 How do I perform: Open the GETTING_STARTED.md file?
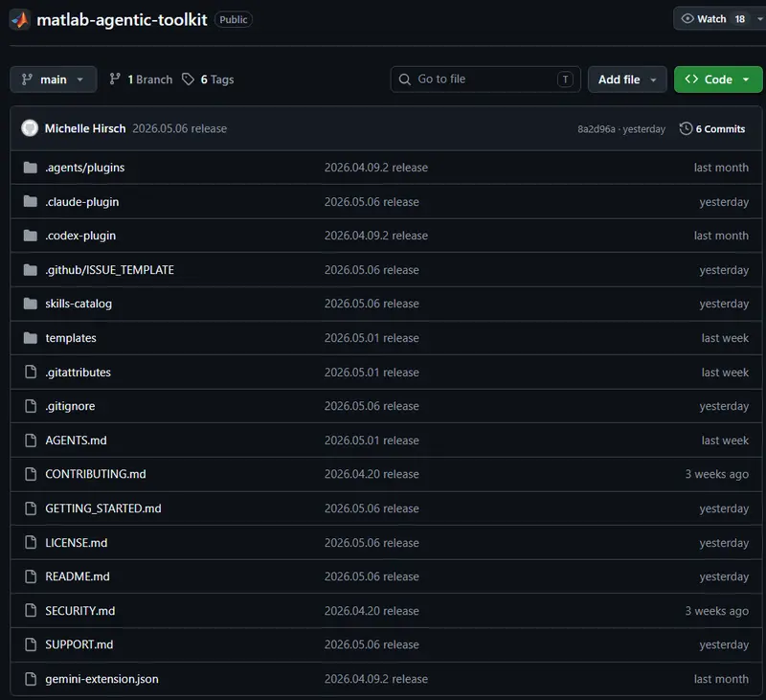coord(103,508)
